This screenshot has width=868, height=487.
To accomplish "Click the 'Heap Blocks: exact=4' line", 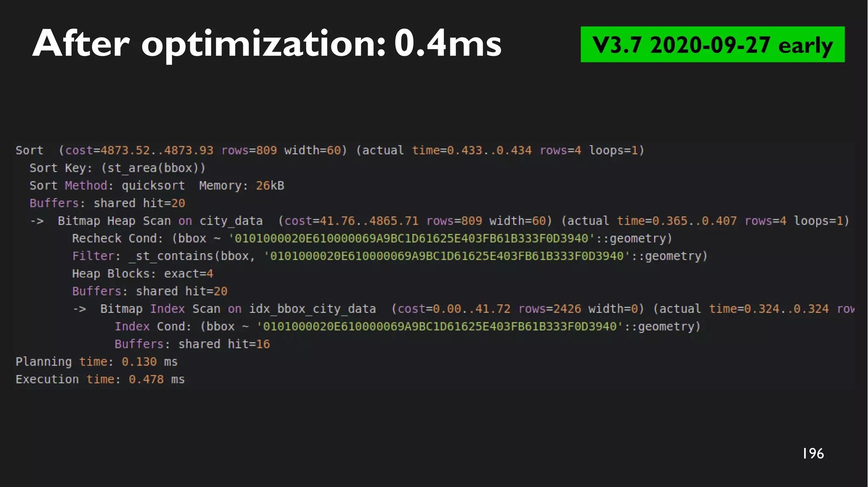I will tap(142, 274).
